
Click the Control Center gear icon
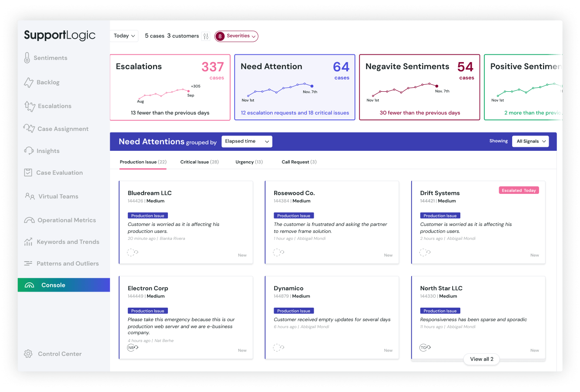(x=28, y=354)
